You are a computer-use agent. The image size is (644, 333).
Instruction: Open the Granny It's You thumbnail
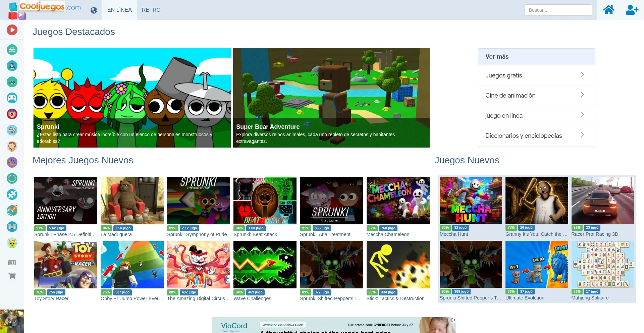pyautogui.click(x=537, y=201)
